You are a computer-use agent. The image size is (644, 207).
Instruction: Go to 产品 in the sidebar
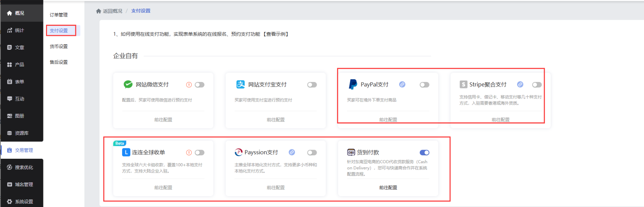19,65
